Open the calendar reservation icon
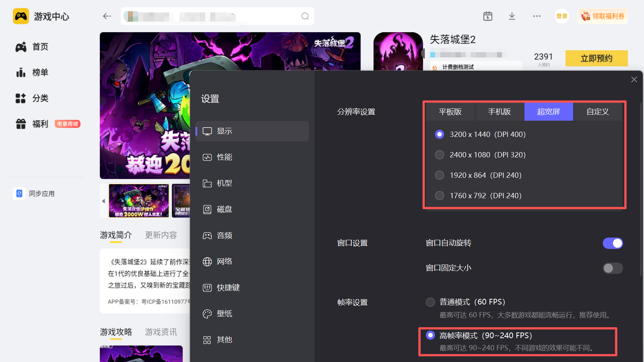The height and width of the screenshot is (362, 644). (x=488, y=16)
